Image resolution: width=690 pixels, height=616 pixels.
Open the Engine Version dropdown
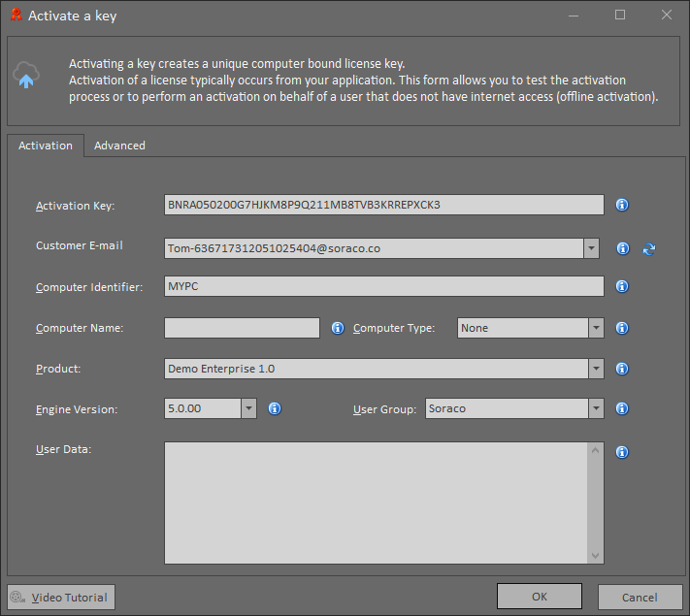click(x=248, y=408)
